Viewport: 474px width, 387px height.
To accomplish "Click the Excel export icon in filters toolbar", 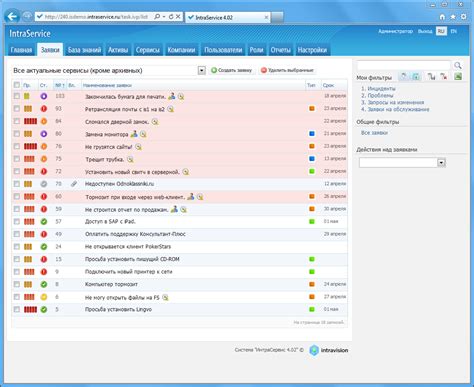I will coord(458,77).
